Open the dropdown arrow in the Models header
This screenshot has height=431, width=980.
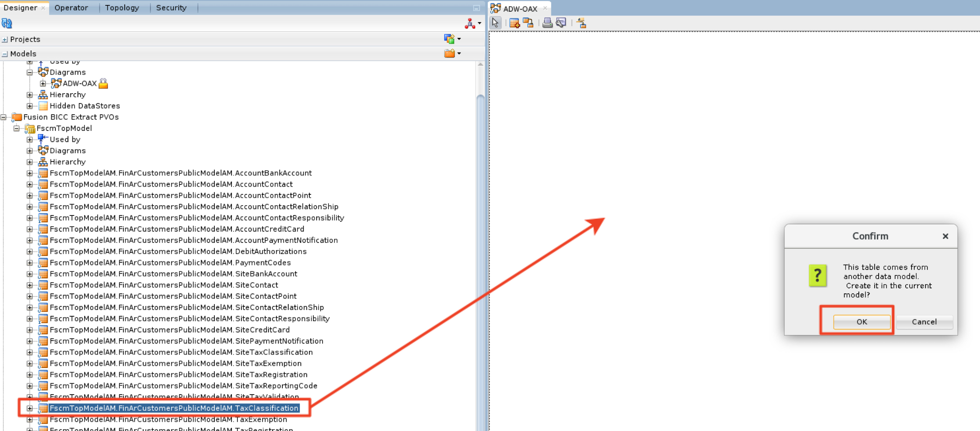click(459, 54)
